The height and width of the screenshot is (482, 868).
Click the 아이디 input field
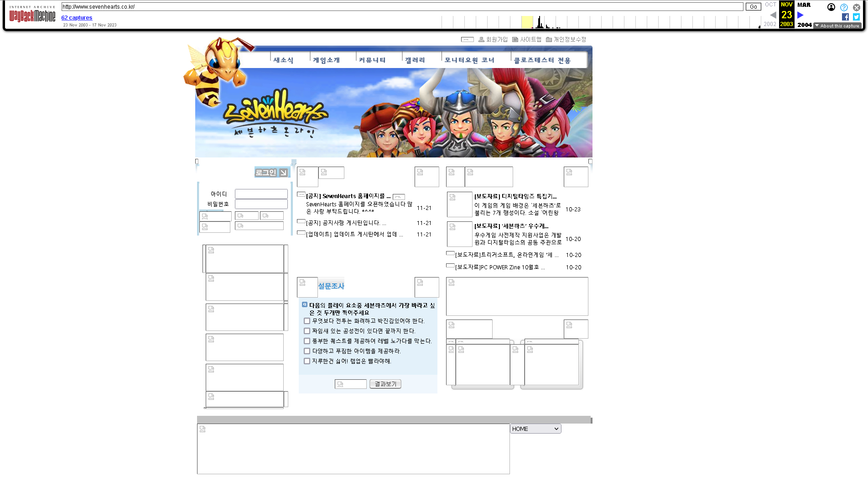tap(261, 194)
